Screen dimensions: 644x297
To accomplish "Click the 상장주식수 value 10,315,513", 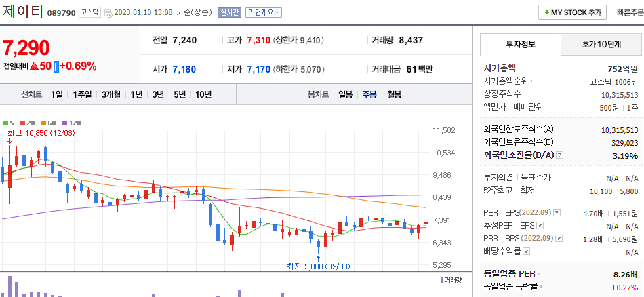I will click(620, 94).
